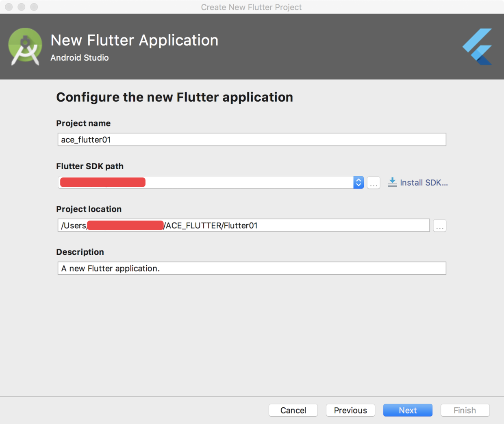Screen dimensions: 504x424
Task: Focus the Project name field with ace_flutter01
Action: pyautogui.click(x=252, y=140)
